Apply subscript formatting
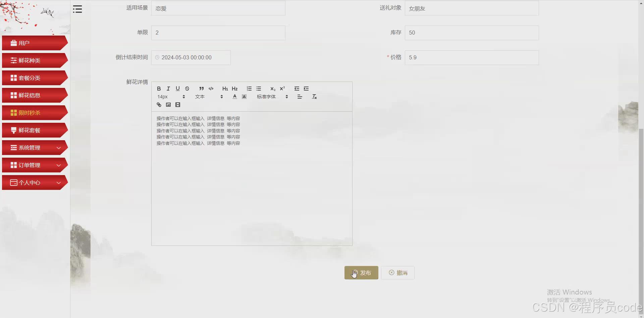Image resolution: width=644 pixels, height=318 pixels. 273,89
